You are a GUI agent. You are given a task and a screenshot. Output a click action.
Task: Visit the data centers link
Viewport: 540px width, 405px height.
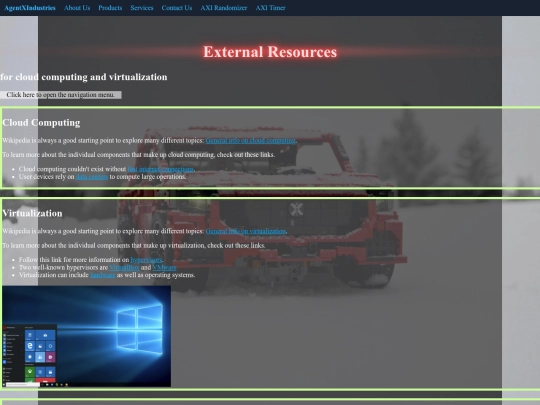coord(92,177)
